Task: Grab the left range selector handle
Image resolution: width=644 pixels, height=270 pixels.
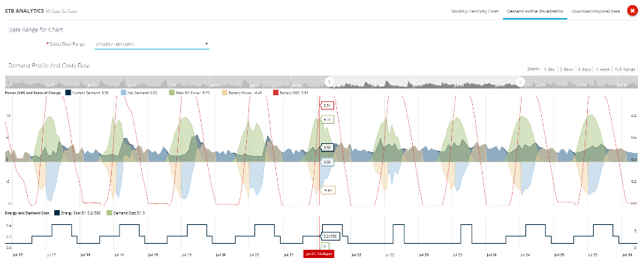Action: (x=329, y=82)
